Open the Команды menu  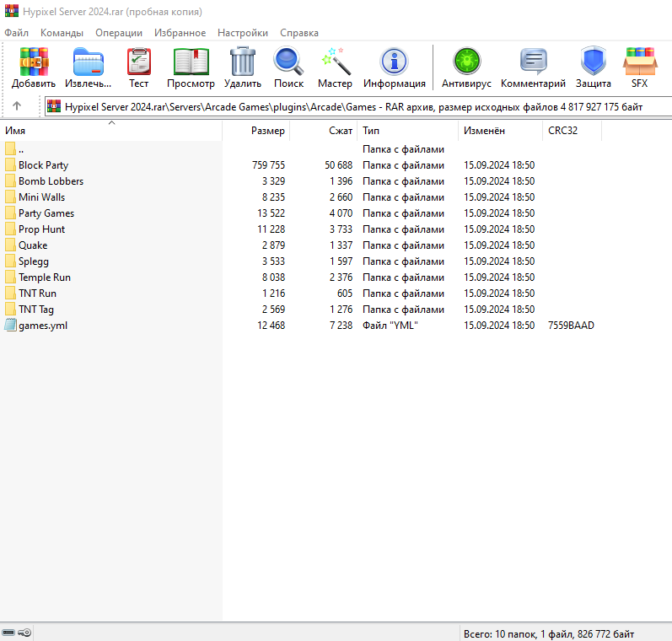click(62, 33)
